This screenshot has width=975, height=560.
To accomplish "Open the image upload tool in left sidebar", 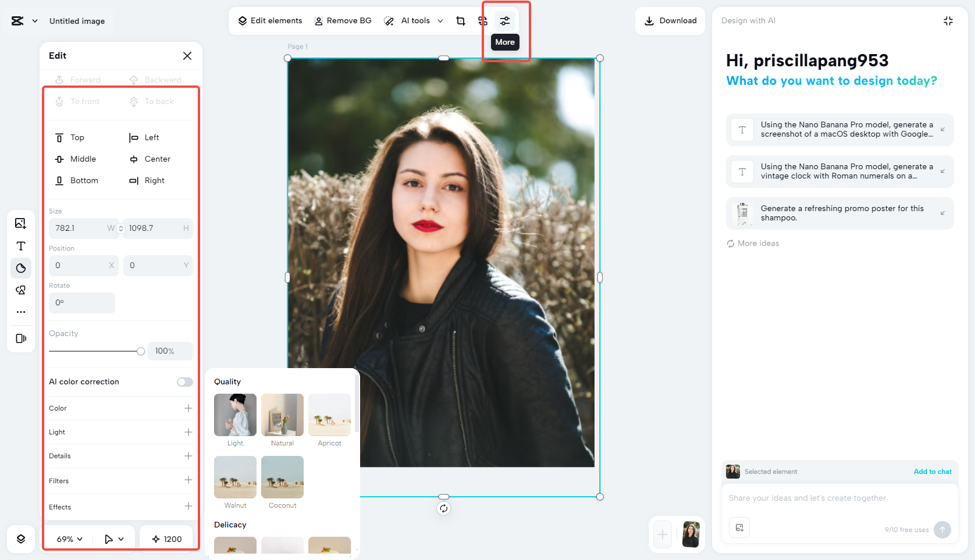I will coord(21,223).
